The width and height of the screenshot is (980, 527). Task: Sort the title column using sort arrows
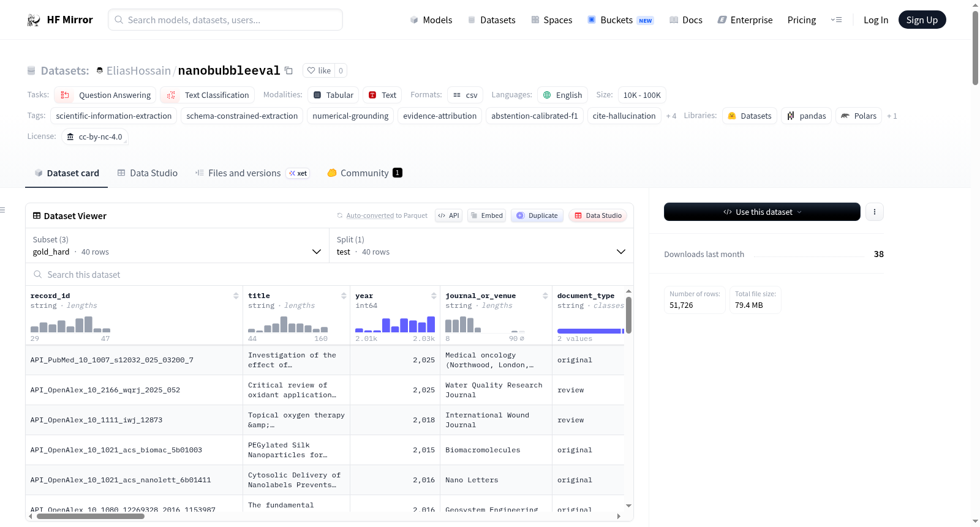coord(344,296)
